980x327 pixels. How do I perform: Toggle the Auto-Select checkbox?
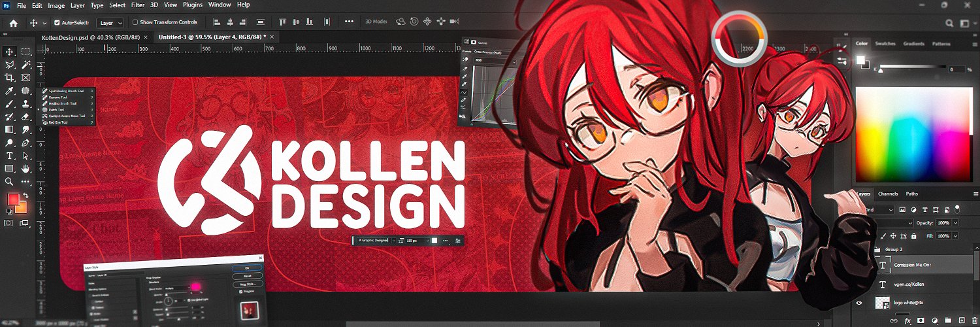[x=57, y=22]
